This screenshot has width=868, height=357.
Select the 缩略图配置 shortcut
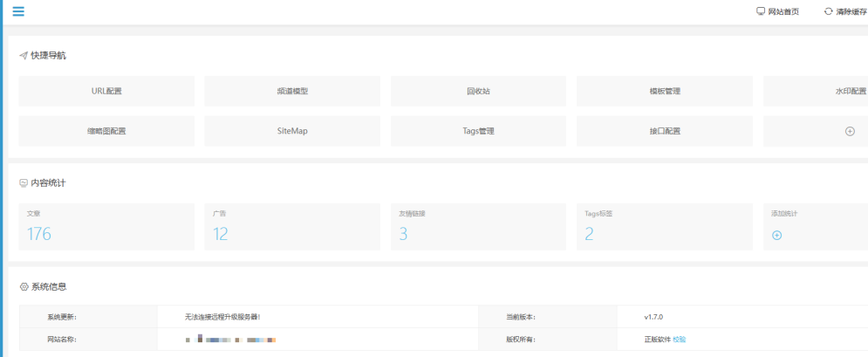106,131
